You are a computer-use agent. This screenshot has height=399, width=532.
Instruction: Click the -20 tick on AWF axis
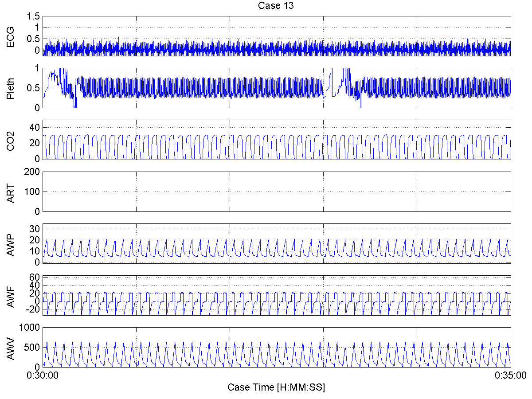(33, 309)
